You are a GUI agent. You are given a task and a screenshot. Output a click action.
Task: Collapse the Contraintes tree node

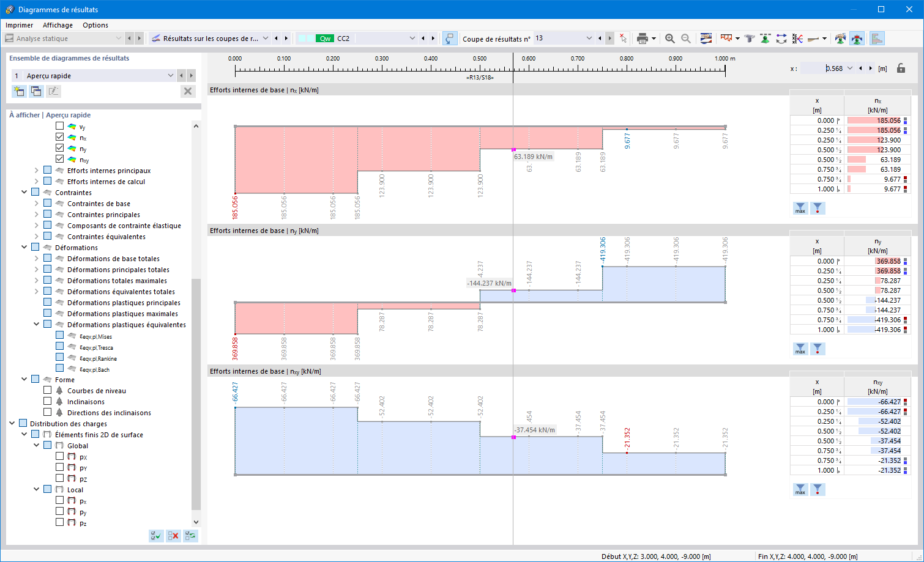pos(24,193)
